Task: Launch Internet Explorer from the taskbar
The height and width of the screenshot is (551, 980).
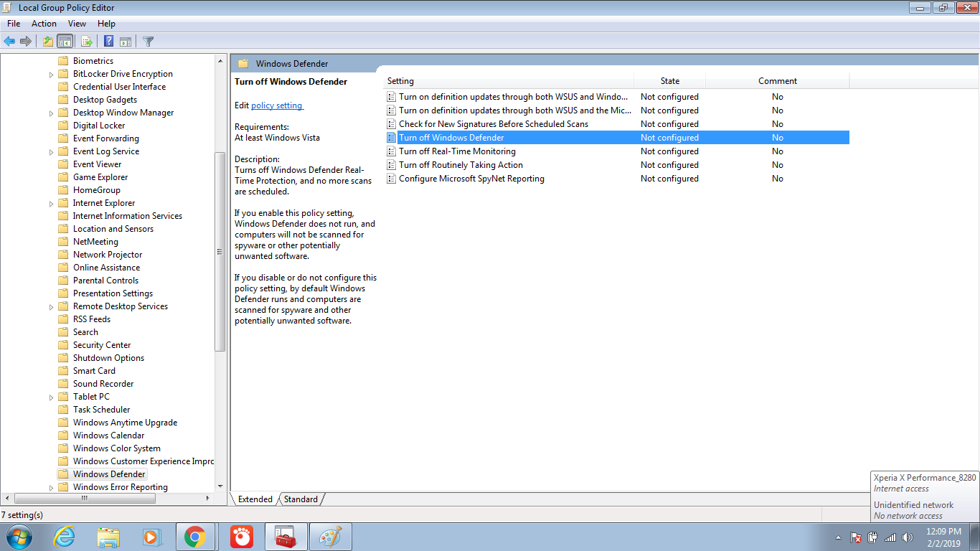Action: click(x=65, y=537)
